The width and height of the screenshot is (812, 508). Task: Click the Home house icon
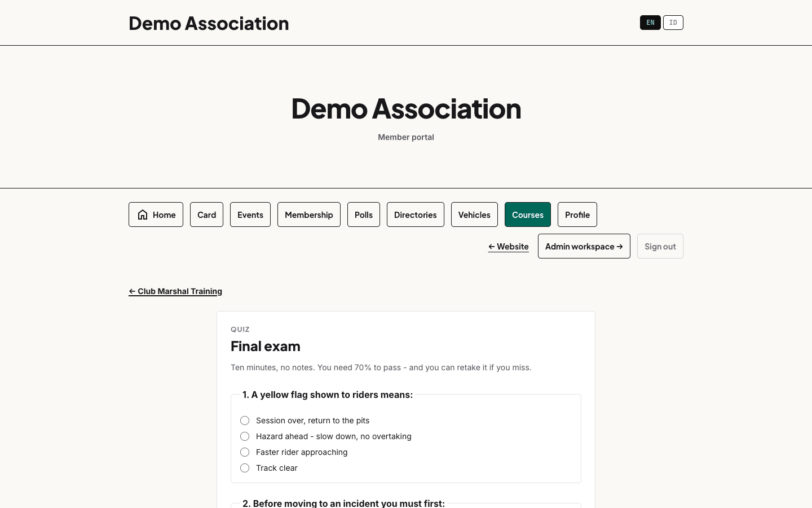coord(143,214)
